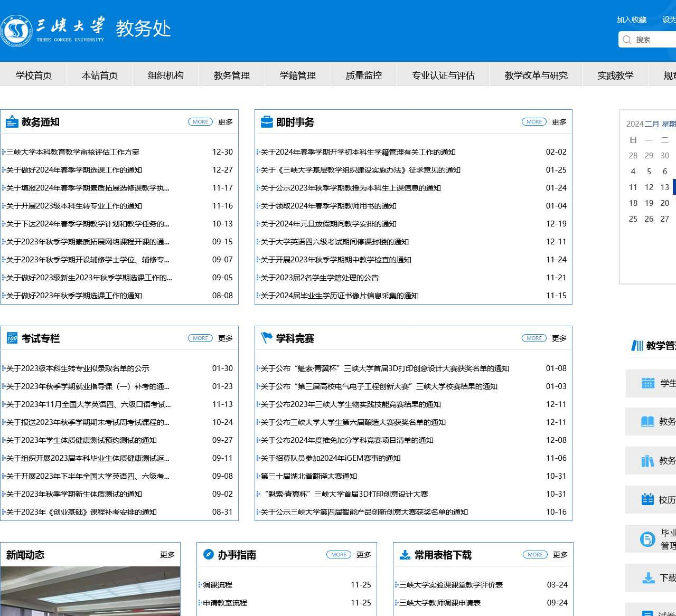The image size is (676, 616).
Task: Open the 学校首页 navigation tab
Action: point(33,75)
